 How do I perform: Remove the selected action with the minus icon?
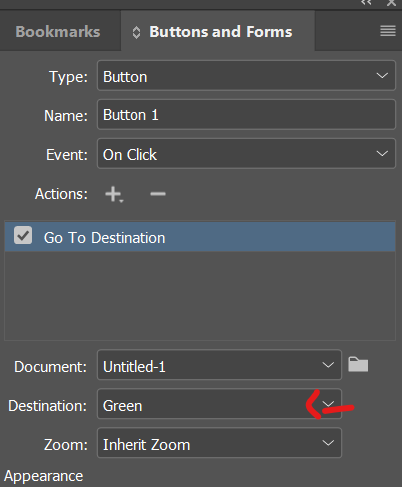(158, 194)
